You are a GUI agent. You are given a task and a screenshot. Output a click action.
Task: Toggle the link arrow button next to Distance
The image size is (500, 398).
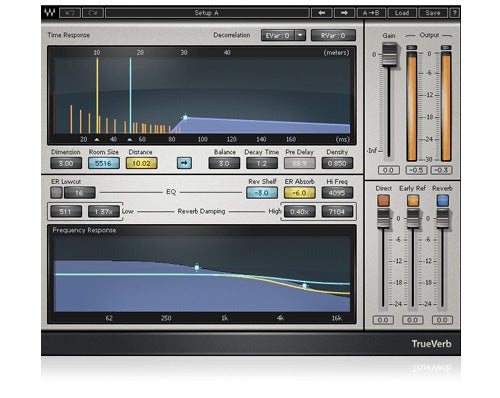(x=184, y=163)
